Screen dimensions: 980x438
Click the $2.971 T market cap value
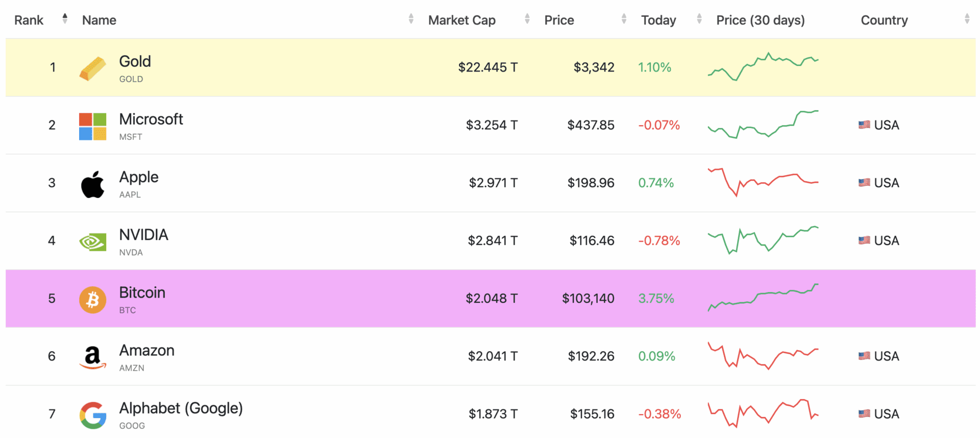(x=493, y=183)
